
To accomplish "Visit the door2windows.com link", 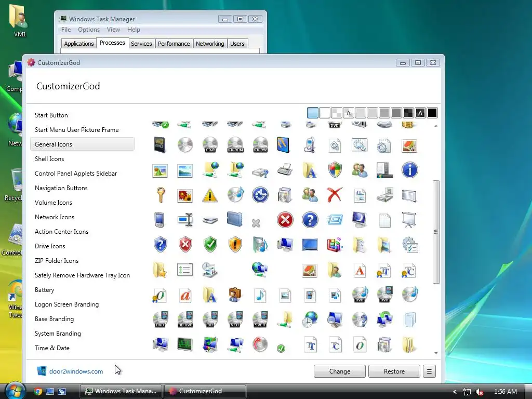I will (76, 371).
